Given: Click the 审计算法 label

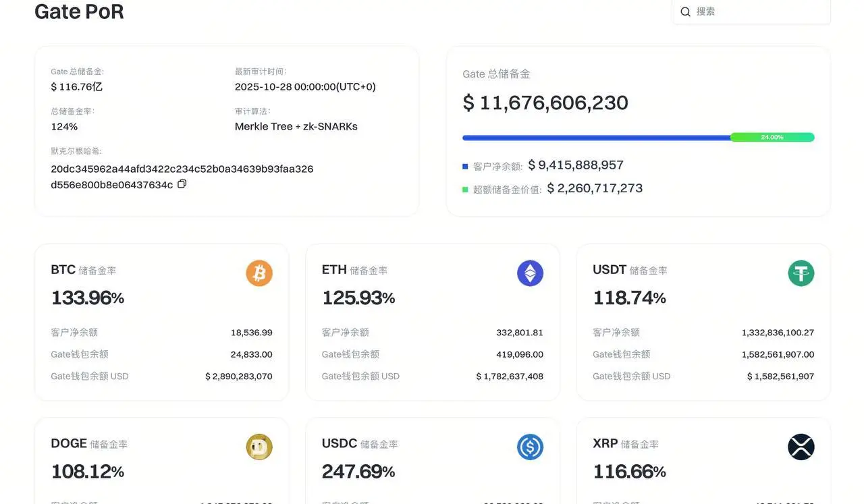Looking at the screenshot, I should click(x=252, y=111).
